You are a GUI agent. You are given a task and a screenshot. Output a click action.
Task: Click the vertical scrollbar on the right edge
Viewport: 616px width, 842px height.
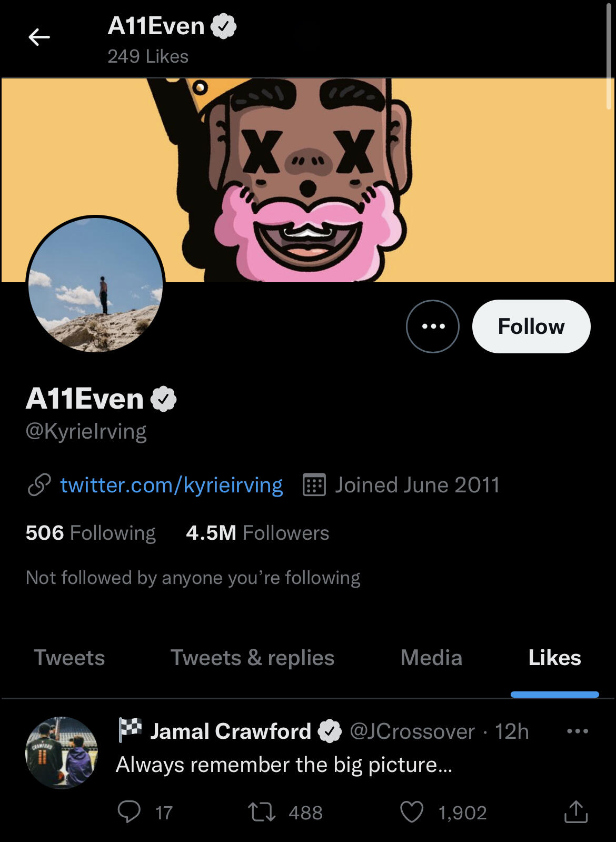point(609,53)
